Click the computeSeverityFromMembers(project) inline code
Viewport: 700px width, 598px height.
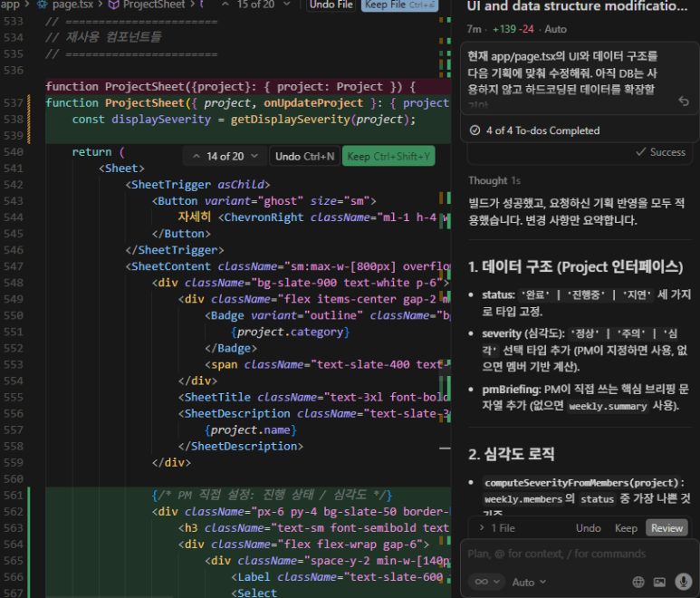[581, 483]
